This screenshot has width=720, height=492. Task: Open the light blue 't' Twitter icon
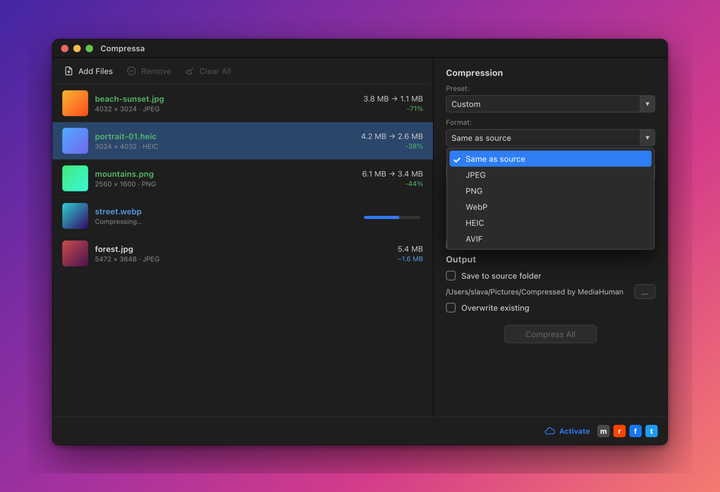[x=652, y=431]
